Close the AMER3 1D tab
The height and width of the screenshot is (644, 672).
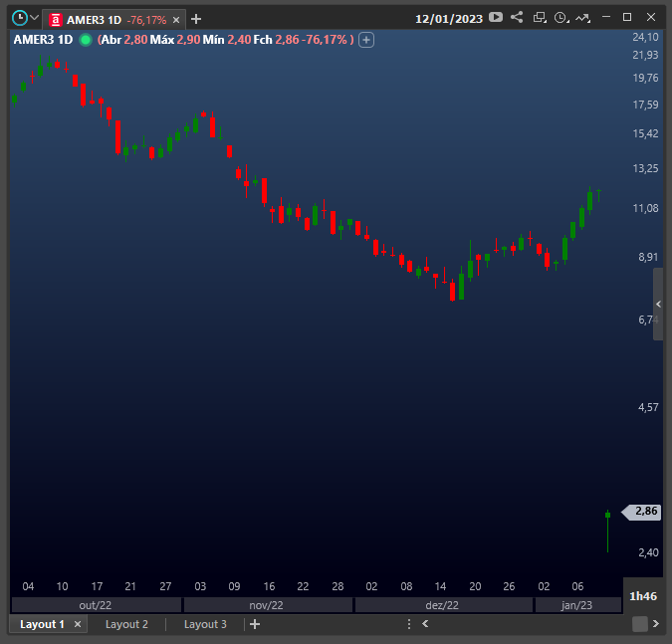(x=176, y=20)
